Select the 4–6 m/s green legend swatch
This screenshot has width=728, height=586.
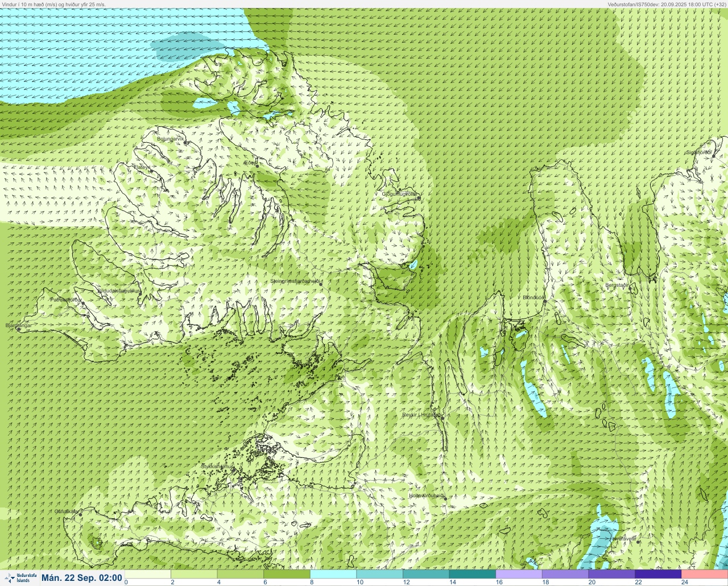point(241,573)
